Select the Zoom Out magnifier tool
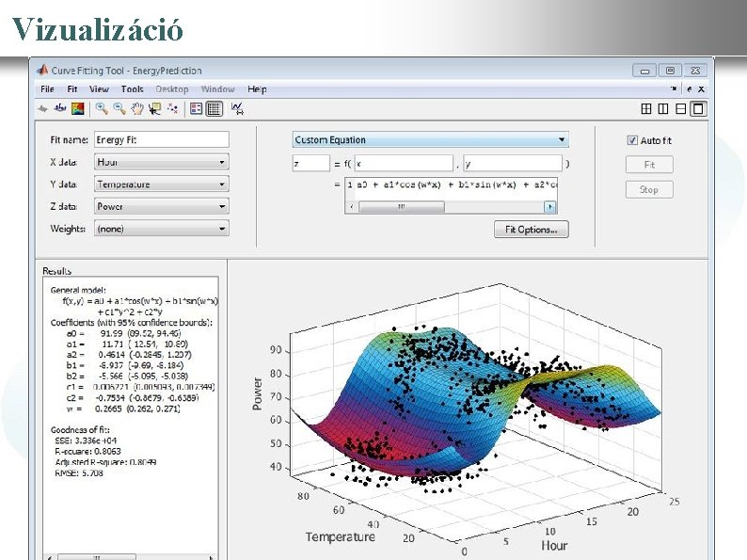The height and width of the screenshot is (560, 747). coord(119,108)
